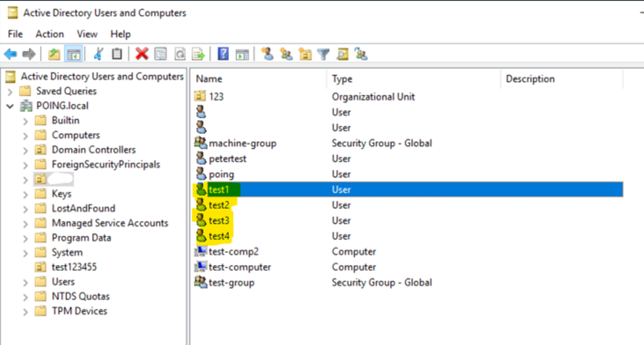This screenshot has width=644, height=345.
Task: Click the forward navigation arrow
Action: 29,54
